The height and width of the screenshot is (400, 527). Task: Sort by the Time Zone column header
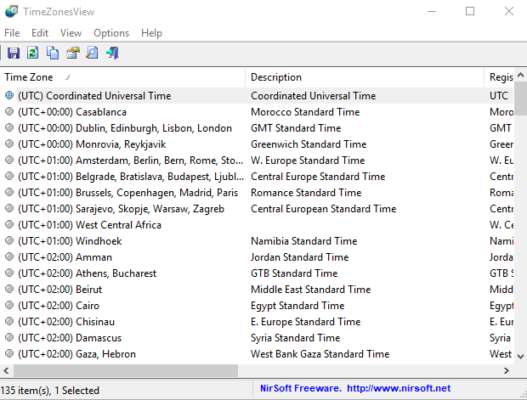123,77
